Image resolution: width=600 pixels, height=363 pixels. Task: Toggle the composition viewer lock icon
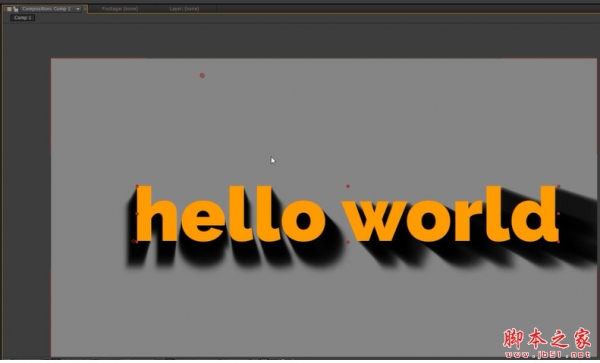click(16, 9)
